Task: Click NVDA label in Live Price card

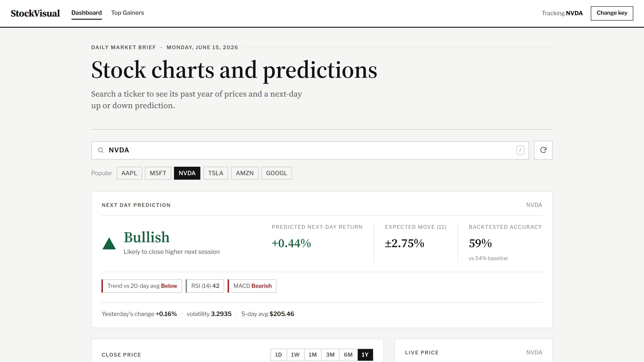Action: (x=534, y=353)
